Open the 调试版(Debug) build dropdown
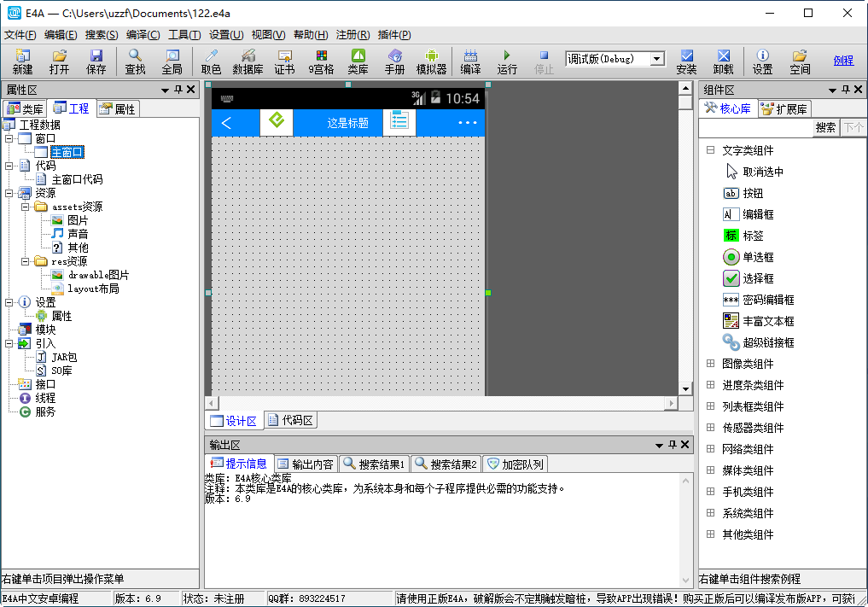868x607 pixels. coord(656,59)
